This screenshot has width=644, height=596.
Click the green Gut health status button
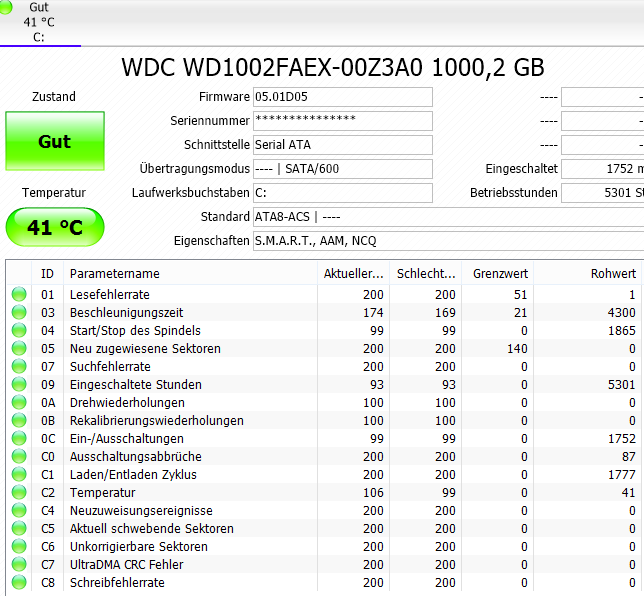point(55,141)
